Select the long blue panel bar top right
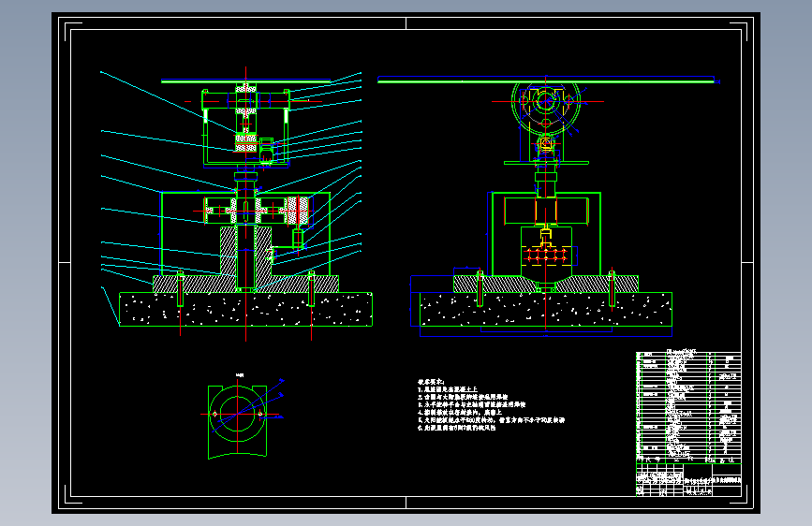Viewport: 812px width, 526px height. (549, 80)
